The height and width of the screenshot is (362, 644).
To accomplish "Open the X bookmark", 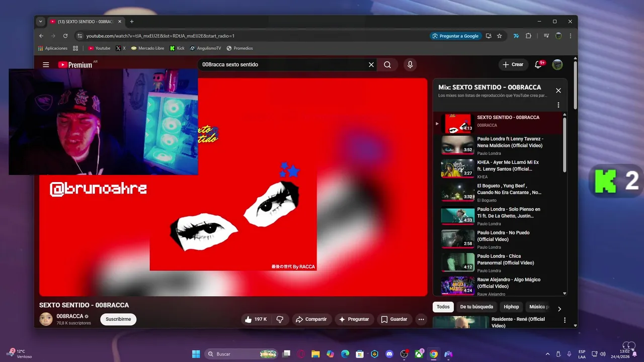I will pos(121,48).
